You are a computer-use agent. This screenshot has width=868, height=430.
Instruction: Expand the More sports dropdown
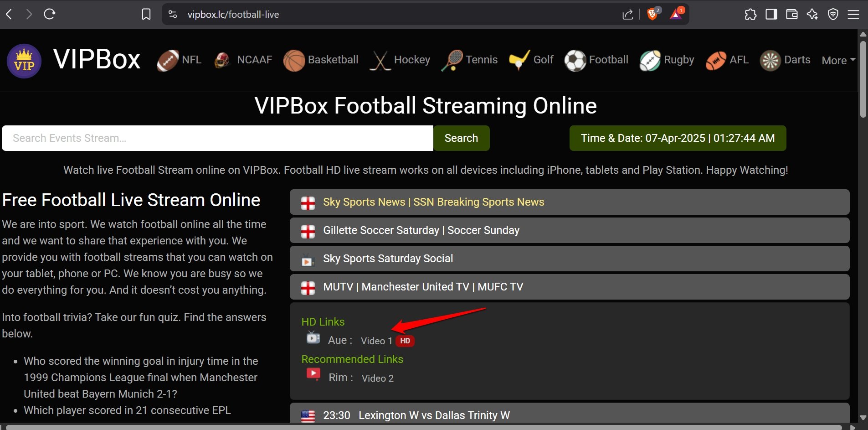click(838, 60)
